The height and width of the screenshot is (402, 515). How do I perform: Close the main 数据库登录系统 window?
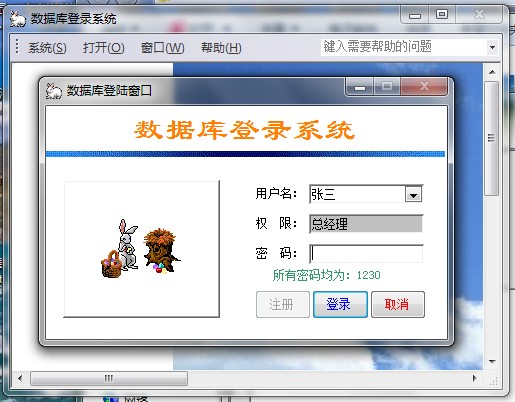[479, 15]
